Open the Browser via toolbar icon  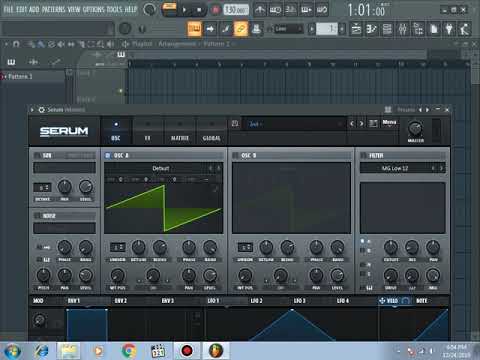click(x=418, y=29)
